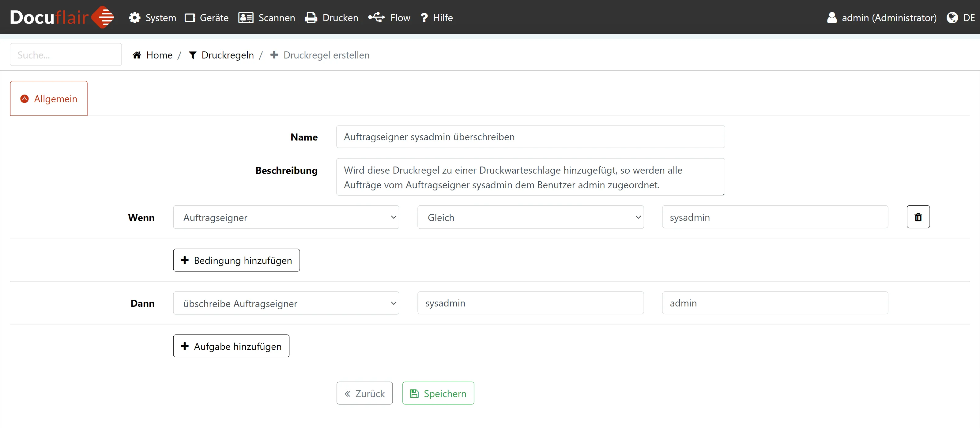The image size is (980, 428).
Task: Click the Flow USB icon
Action: 376,17
